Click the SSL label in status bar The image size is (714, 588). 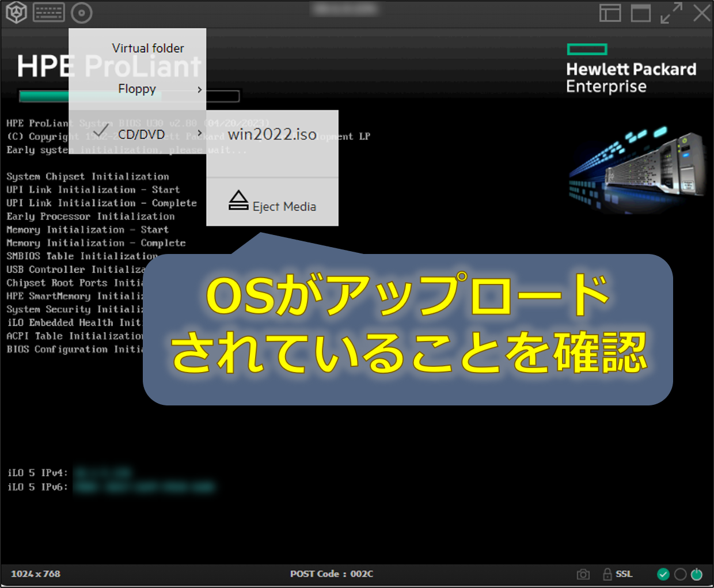pyautogui.click(x=624, y=574)
